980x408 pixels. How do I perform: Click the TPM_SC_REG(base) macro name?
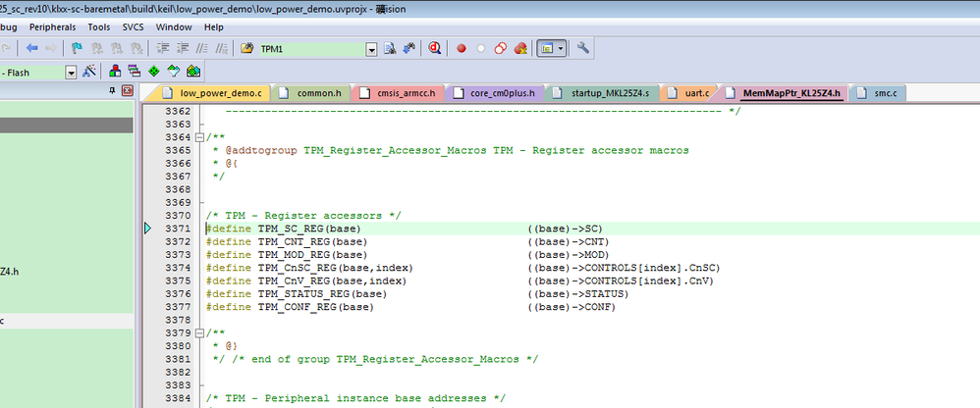pos(309,229)
